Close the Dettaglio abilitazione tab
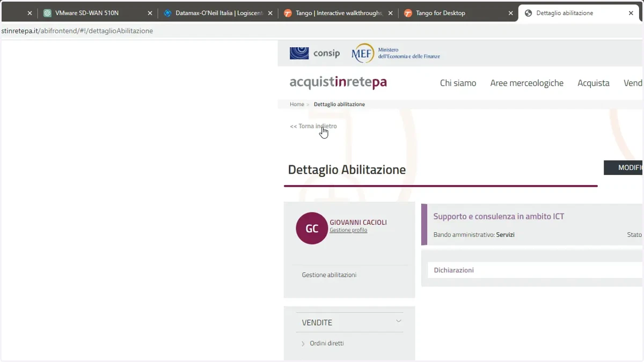This screenshot has height=362, width=644. pos(631,13)
